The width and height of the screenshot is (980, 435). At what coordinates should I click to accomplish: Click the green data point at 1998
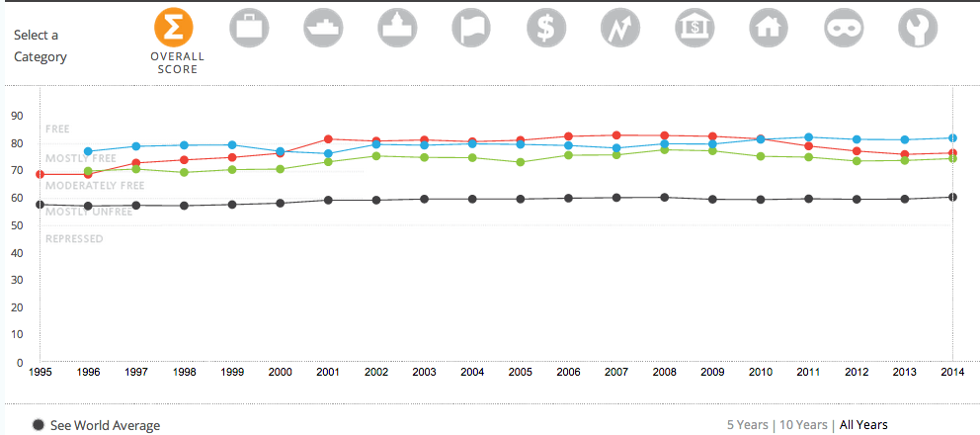pyautogui.click(x=185, y=172)
